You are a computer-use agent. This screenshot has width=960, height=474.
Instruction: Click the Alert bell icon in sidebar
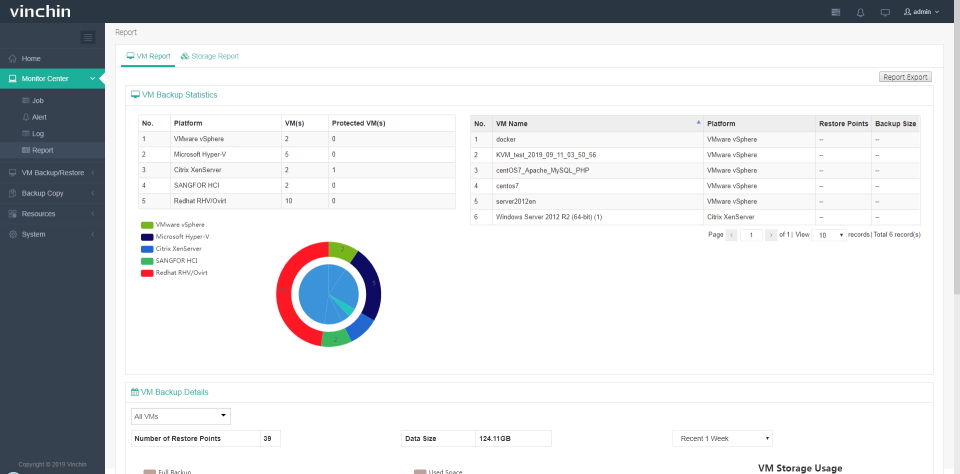point(26,117)
